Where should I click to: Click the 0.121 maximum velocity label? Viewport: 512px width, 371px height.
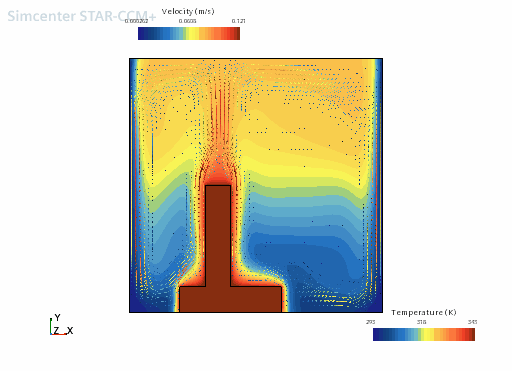click(239, 21)
